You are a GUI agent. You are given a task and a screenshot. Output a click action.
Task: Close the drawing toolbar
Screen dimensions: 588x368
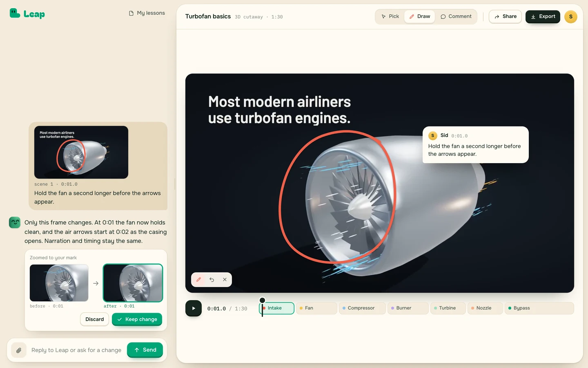point(225,280)
